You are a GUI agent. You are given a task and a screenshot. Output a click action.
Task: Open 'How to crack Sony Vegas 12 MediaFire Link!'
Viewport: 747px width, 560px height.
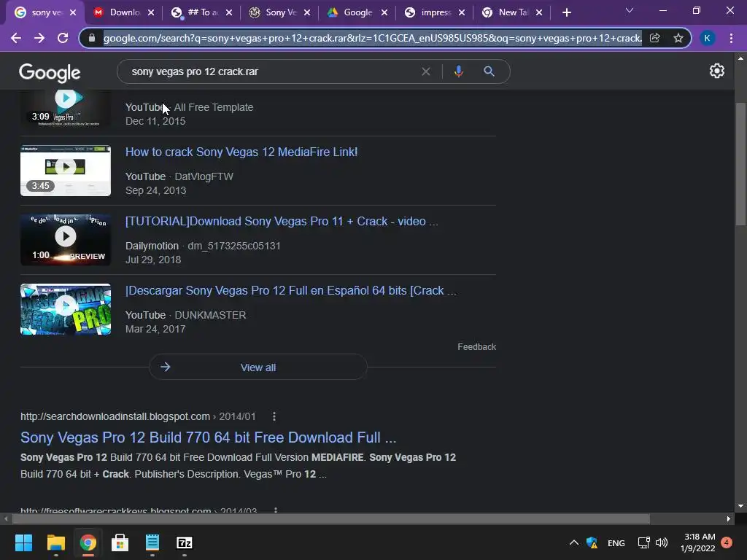click(x=241, y=152)
